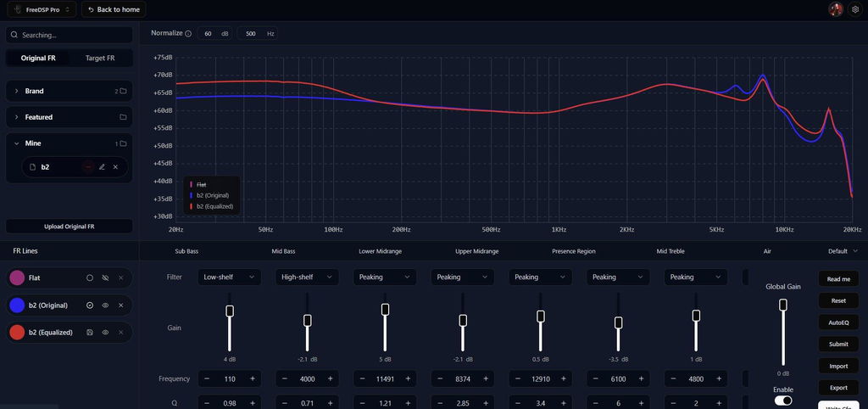868x409 pixels.
Task: Click save icon on b2 (Equalized) line
Action: (90, 333)
